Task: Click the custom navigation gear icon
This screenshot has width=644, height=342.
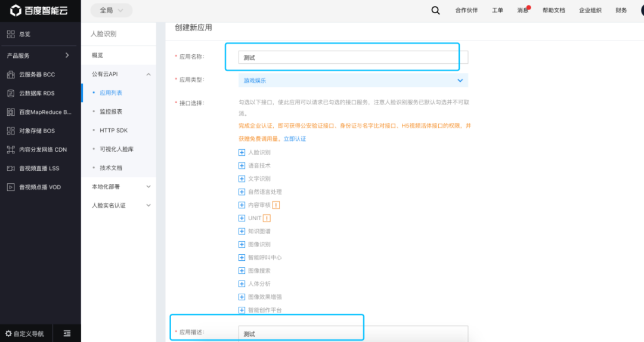Action: [x=8, y=334]
